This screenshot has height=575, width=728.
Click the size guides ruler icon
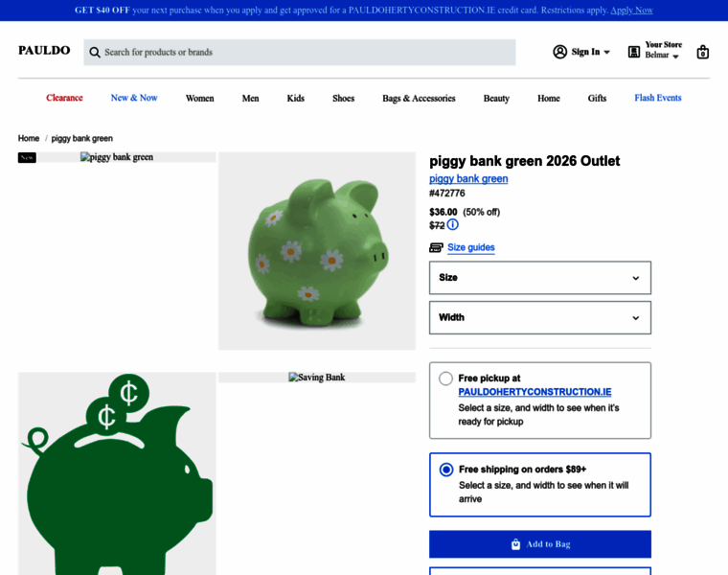[436, 247]
